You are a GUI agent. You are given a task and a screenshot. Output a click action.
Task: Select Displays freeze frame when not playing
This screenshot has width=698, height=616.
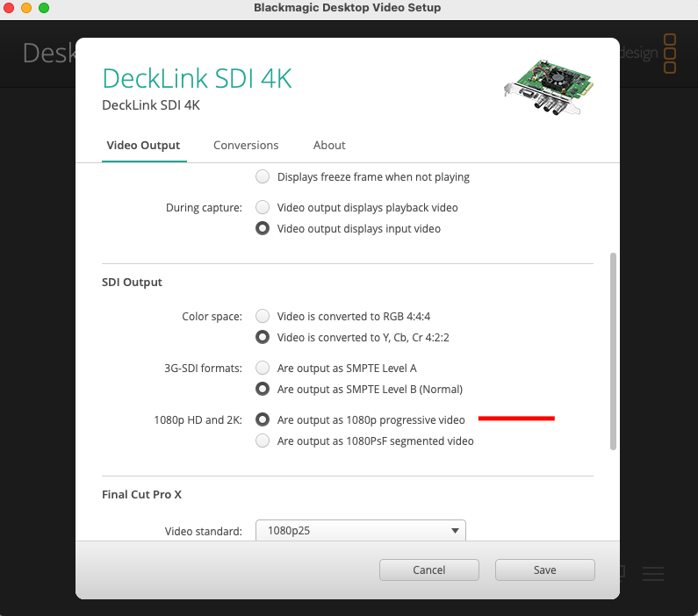click(x=263, y=177)
